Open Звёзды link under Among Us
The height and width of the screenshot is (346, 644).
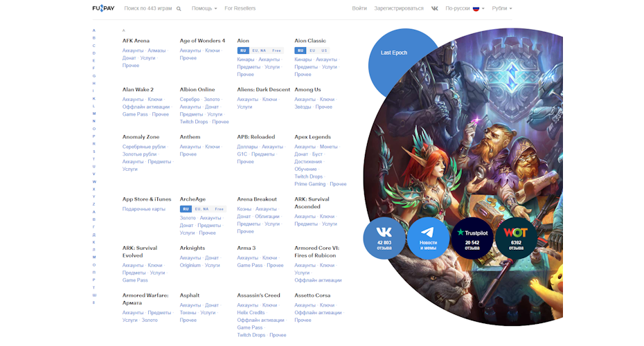pyautogui.click(x=303, y=107)
